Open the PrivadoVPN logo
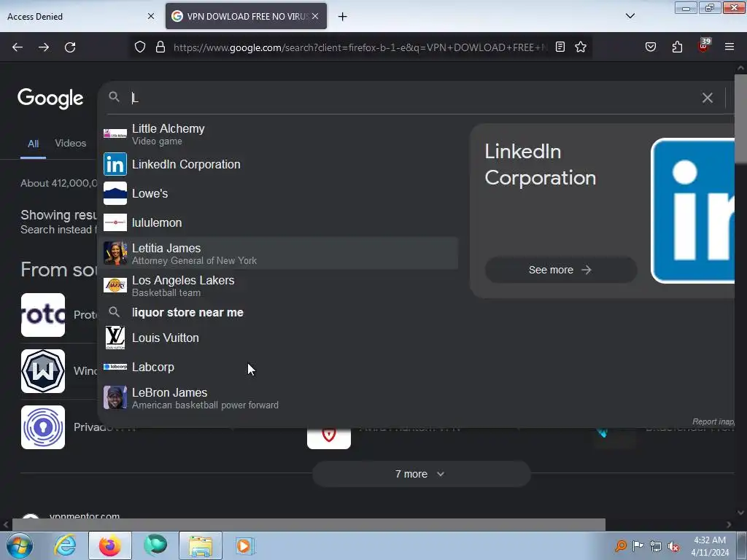 point(43,427)
